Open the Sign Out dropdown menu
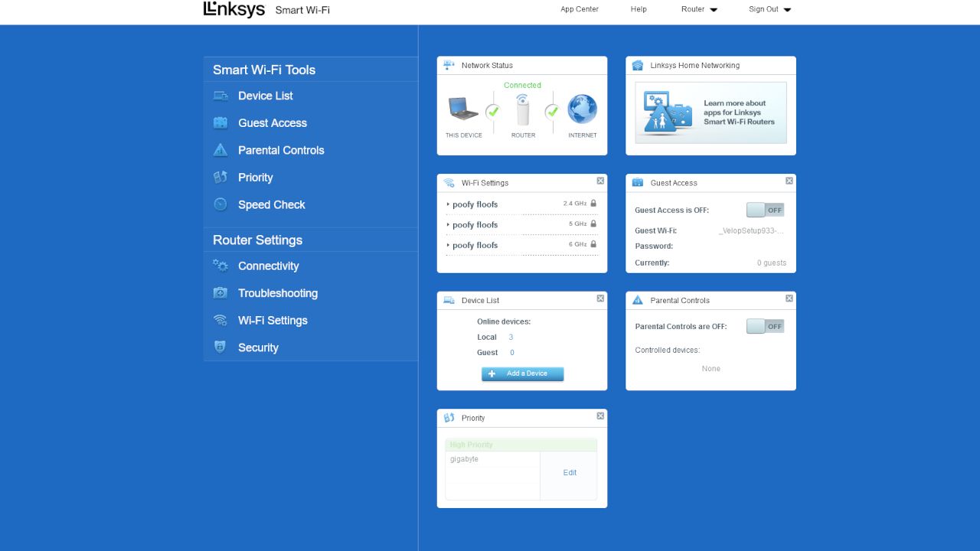980x551 pixels. pos(769,9)
